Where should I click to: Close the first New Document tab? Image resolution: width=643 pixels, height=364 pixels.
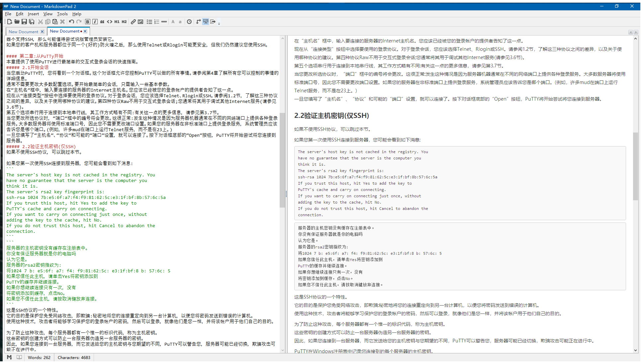tap(42, 32)
